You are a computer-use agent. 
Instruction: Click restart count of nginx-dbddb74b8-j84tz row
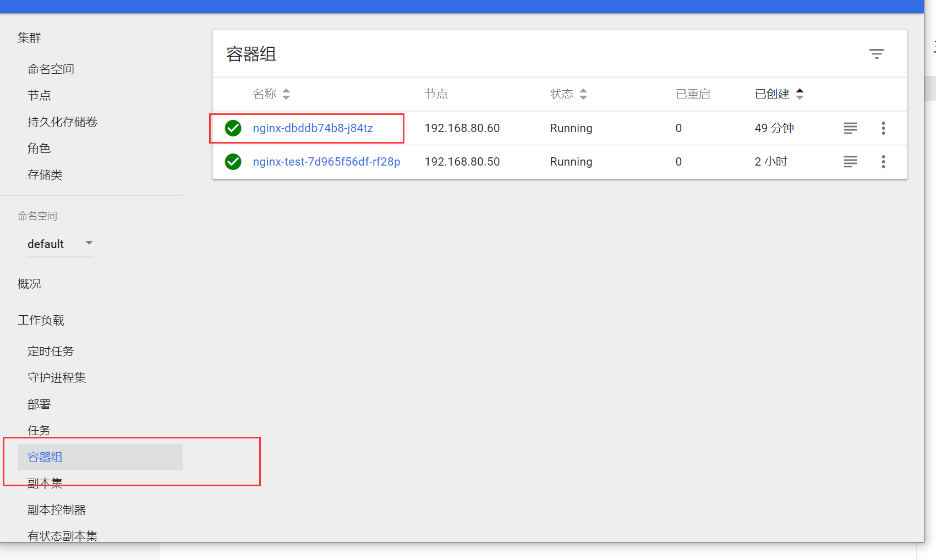tap(678, 128)
